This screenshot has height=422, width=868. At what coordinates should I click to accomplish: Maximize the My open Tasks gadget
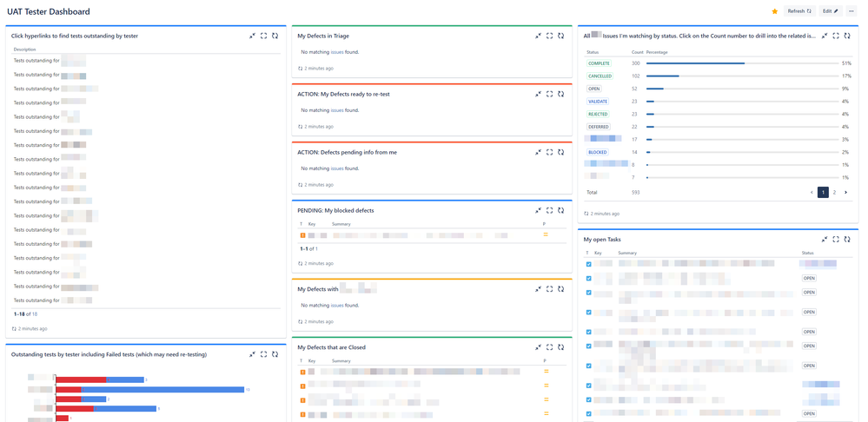pos(836,239)
